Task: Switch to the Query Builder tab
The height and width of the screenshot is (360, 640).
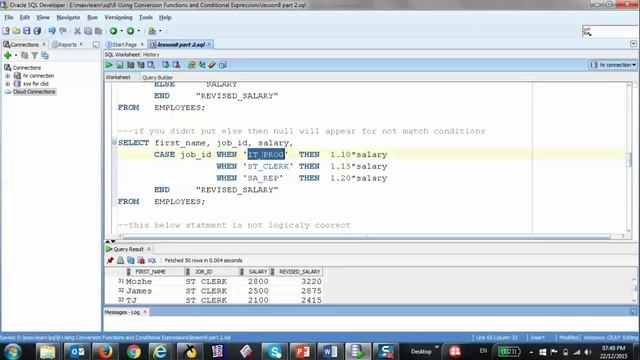Action: 158,77
